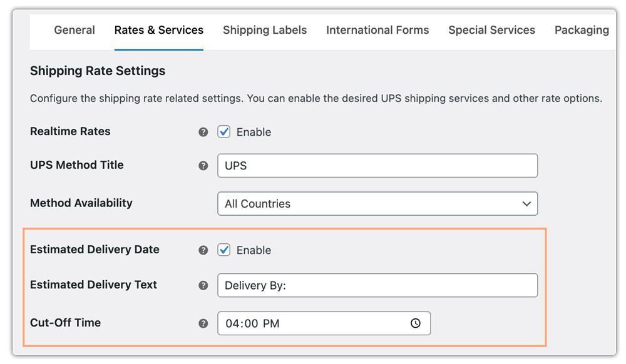Screen dimensions: 626x364
Task: Open the Estimated Delivery Text help icon
Action: pos(203,285)
